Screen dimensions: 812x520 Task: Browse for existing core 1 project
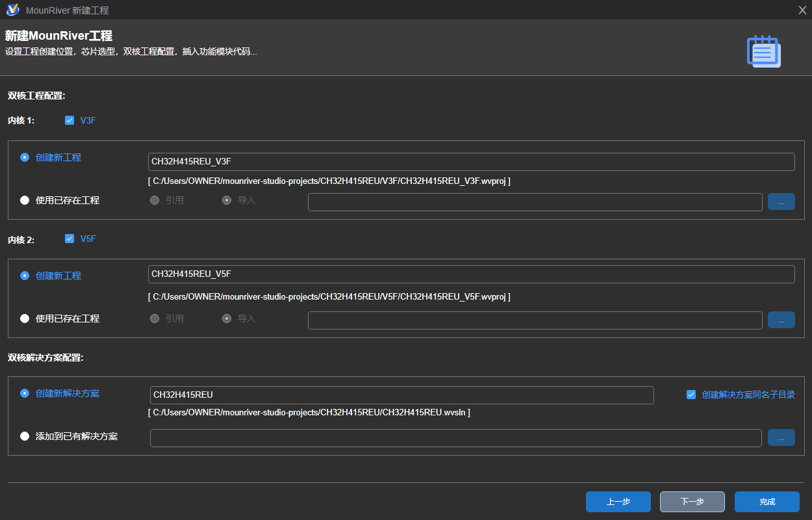pos(781,201)
